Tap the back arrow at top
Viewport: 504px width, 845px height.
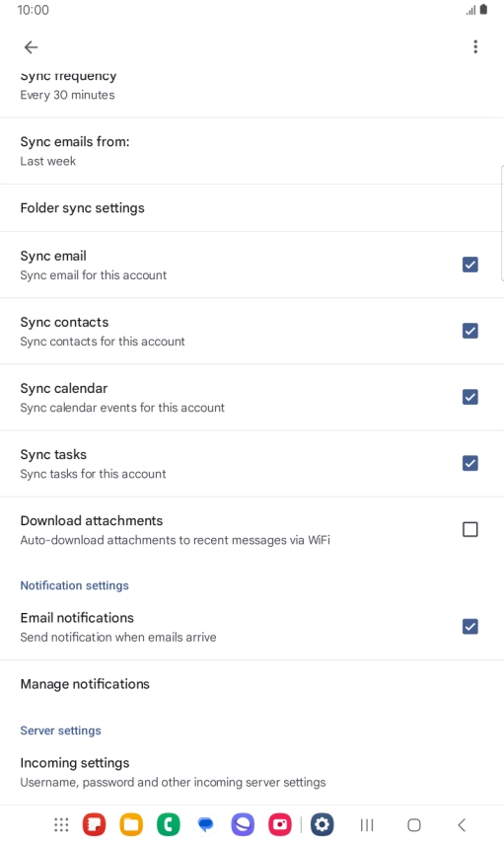[32, 47]
